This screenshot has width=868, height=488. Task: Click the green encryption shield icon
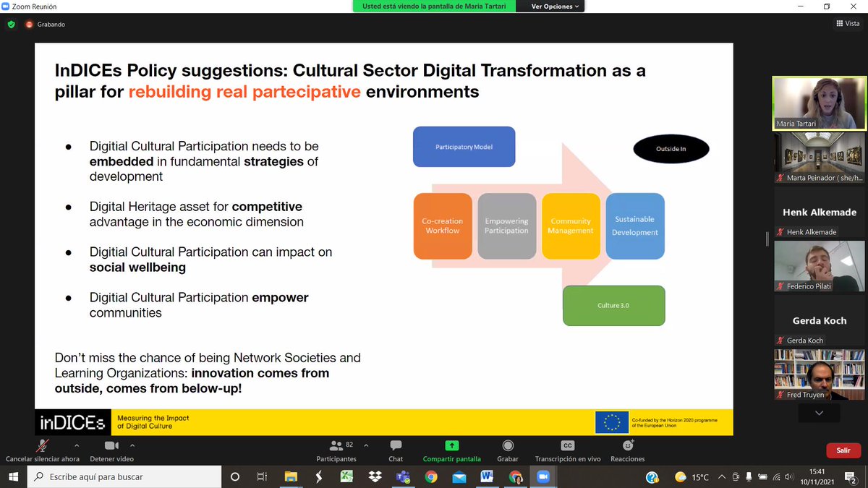11,24
